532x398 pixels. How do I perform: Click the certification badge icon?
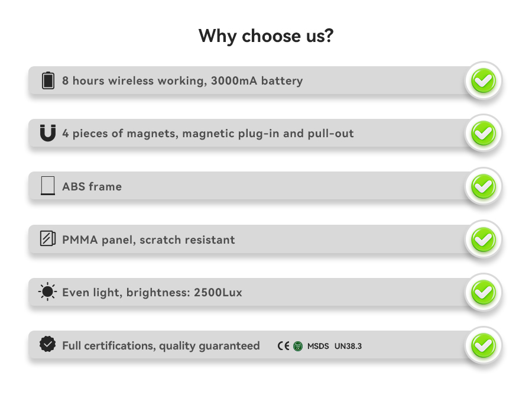pos(48,345)
